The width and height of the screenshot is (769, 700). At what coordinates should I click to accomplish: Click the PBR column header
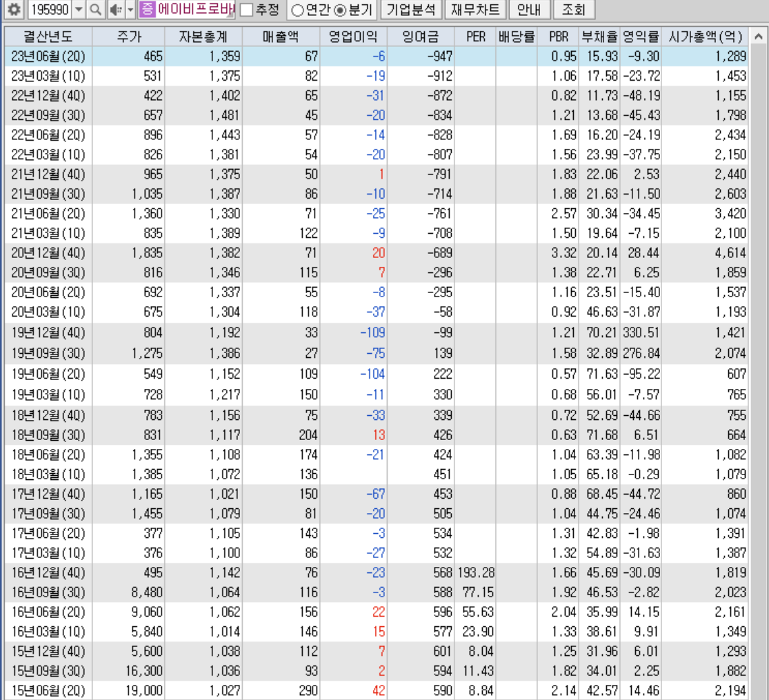click(x=558, y=37)
